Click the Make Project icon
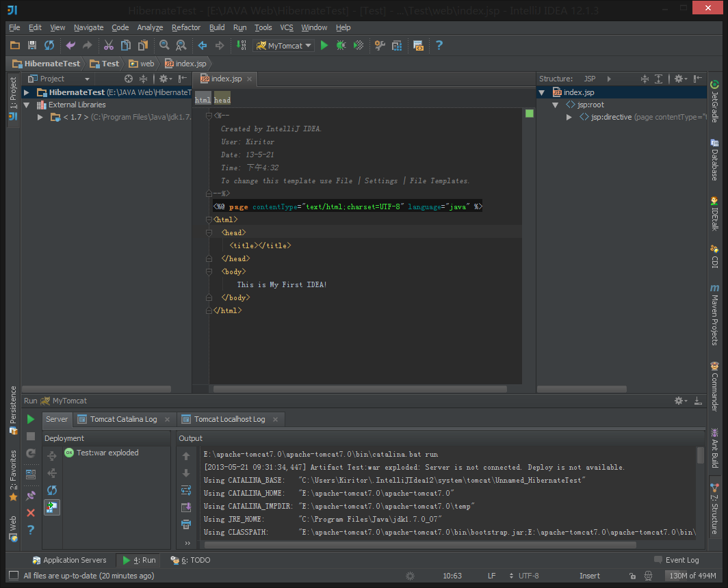Viewport: 728px width, 588px height. pyautogui.click(x=242, y=46)
